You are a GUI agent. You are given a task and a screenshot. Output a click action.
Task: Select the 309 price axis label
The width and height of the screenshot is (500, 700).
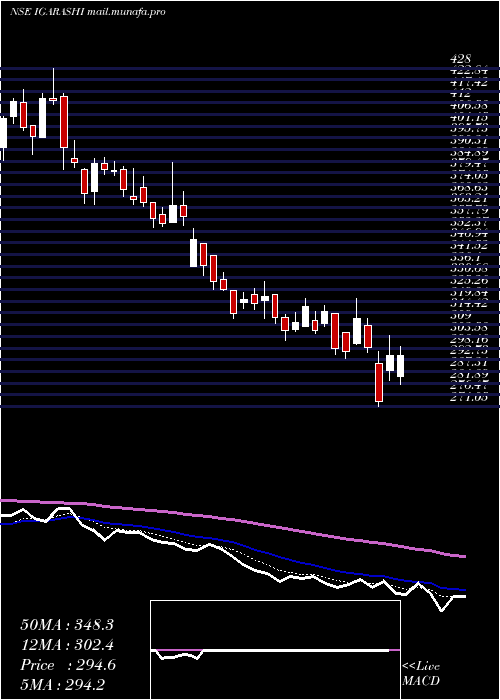461,316
